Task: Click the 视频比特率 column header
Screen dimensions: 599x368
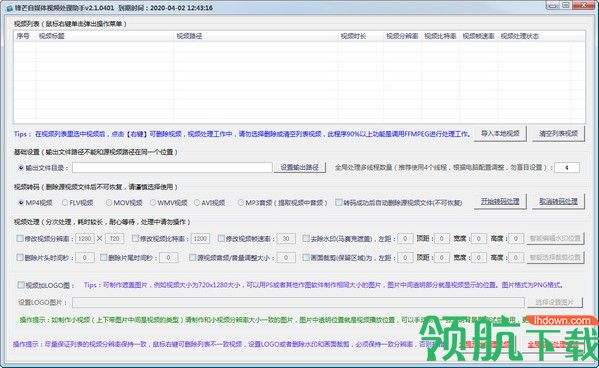Action: point(440,36)
